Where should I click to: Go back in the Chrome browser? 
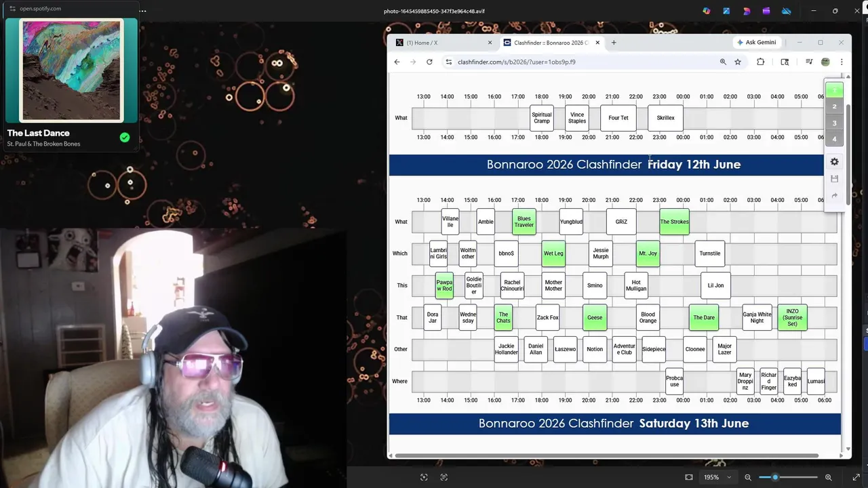(x=397, y=62)
